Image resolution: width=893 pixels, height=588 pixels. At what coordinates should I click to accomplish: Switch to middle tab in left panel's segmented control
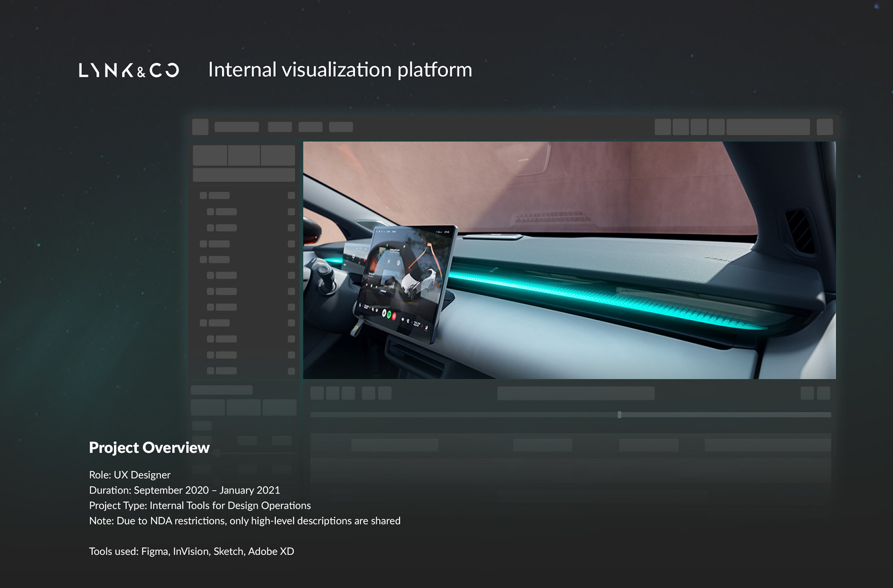point(244,155)
